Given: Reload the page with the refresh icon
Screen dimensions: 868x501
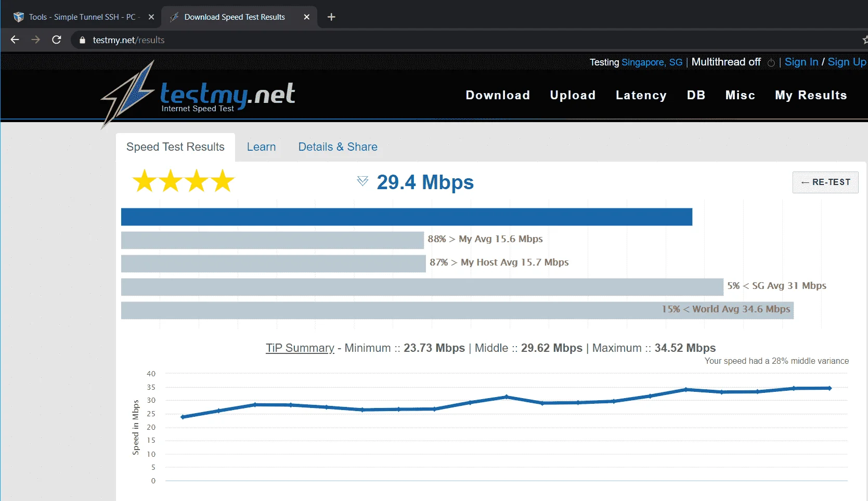Looking at the screenshot, I should (57, 39).
